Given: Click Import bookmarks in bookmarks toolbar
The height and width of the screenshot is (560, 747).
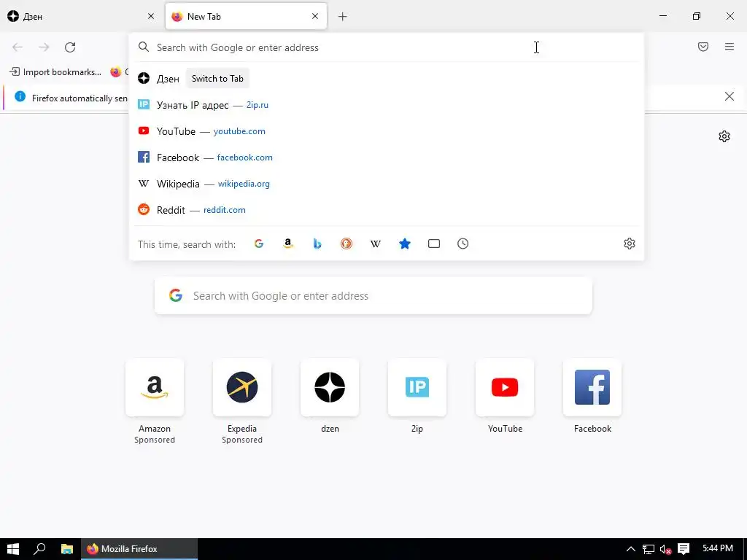Looking at the screenshot, I should click(55, 72).
